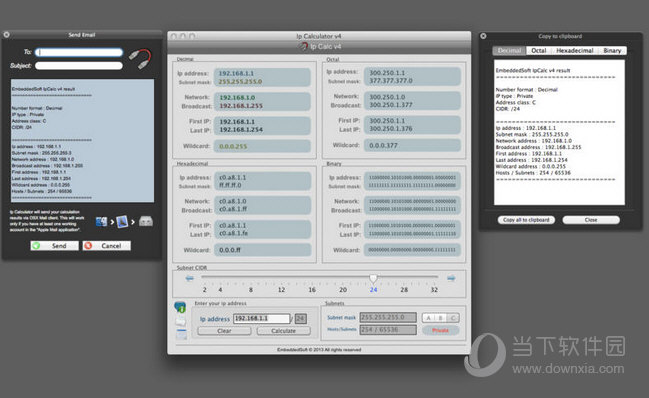Click the Subnet CIDR slider thumb

373,278
